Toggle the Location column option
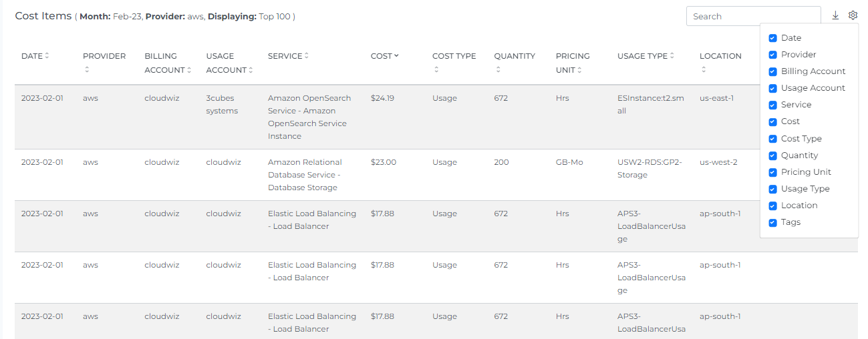This screenshot has width=868, height=339. coord(773,206)
